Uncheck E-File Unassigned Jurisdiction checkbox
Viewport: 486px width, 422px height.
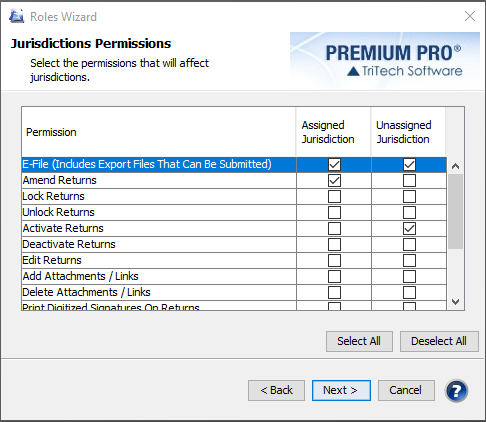[409, 164]
